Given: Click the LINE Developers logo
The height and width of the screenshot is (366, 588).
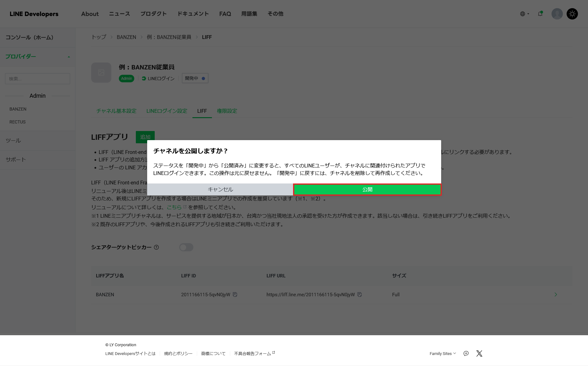Looking at the screenshot, I should click(x=34, y=14).
